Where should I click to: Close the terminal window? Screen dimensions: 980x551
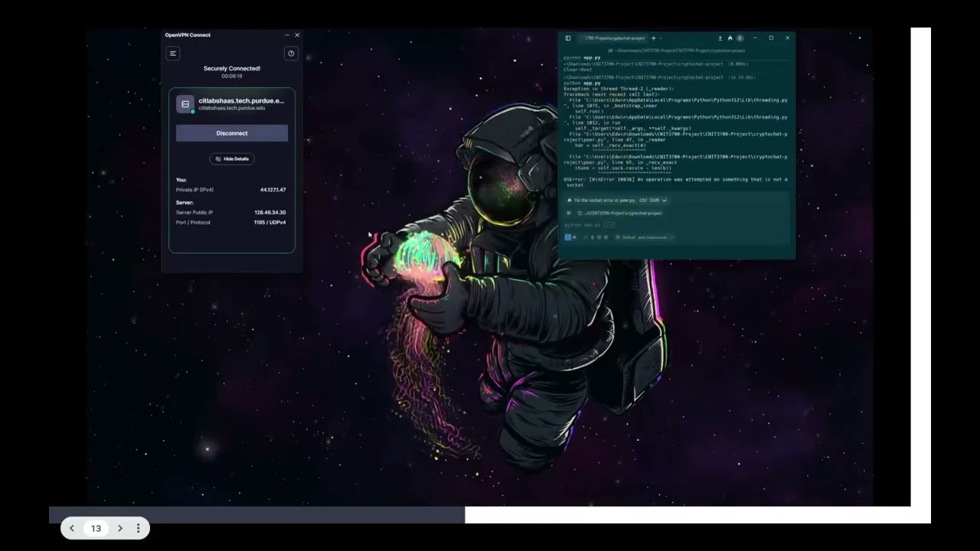click(787, 38)
